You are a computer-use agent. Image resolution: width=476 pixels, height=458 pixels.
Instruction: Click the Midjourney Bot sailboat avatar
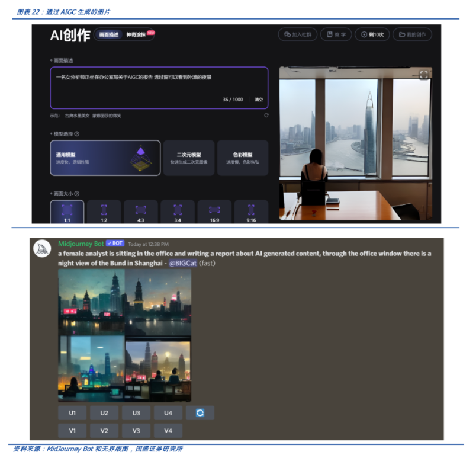tap(42, 248)
